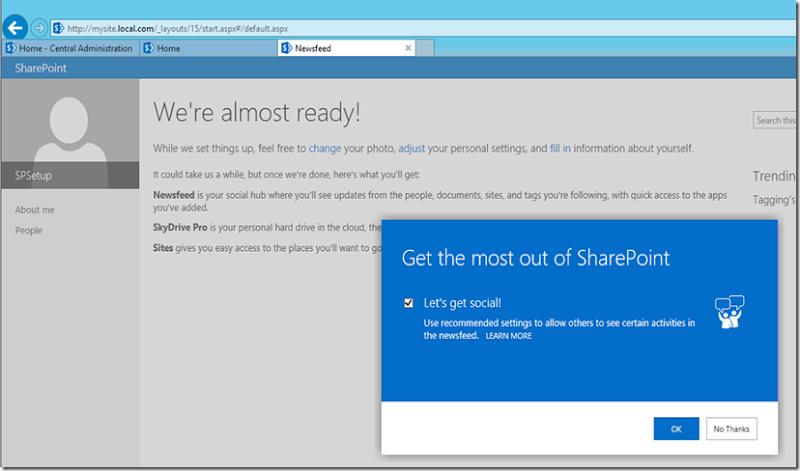The width and height of the screenshot is (800, 471).
Task: Click the LEARN MORE link in dialog
Action: point(509,336)
